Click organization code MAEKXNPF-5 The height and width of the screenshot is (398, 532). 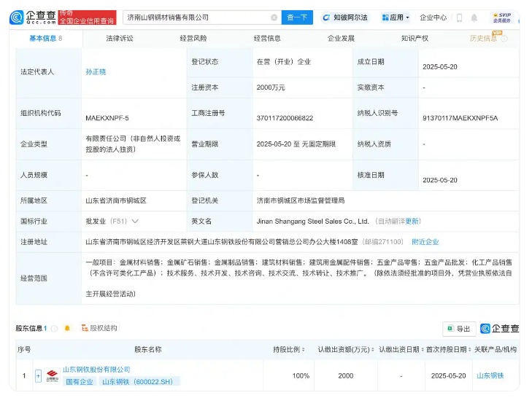(107, 118)
